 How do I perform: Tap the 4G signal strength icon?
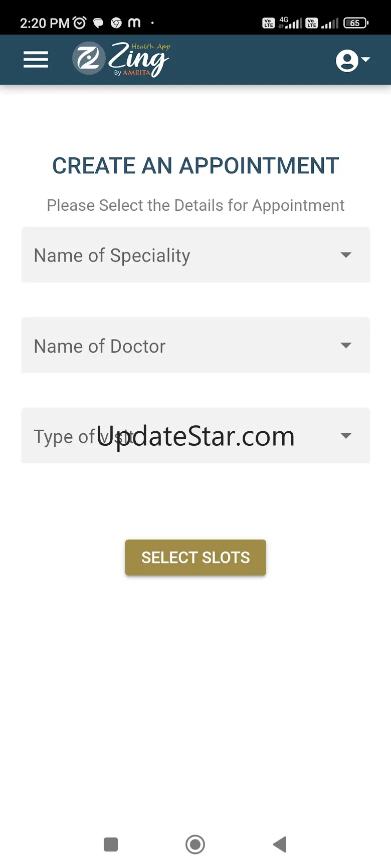[291, 23]
